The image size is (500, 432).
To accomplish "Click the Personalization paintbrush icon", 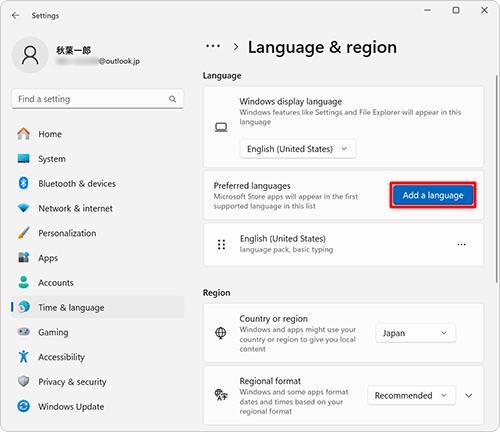I will tap(23, 233).
